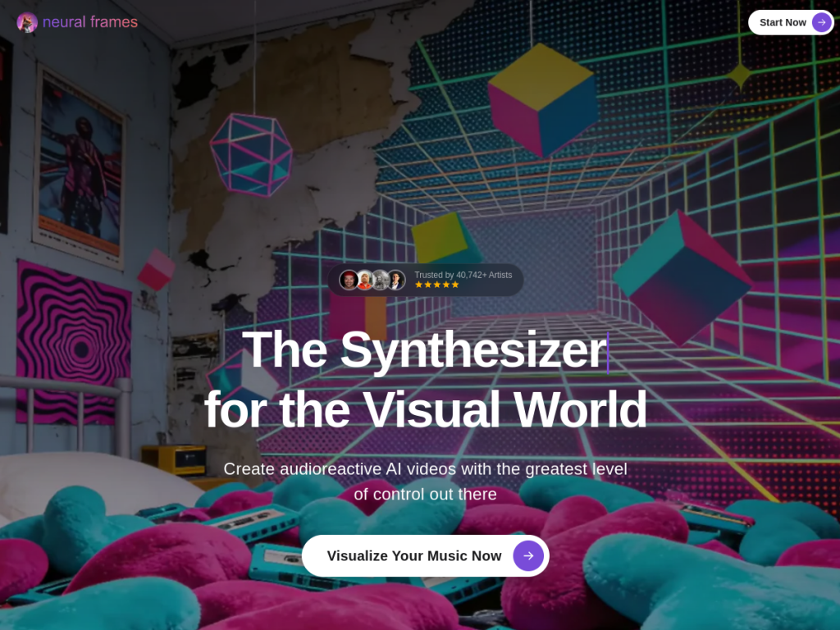This screenshot has height=630, width=840.
Task: Click the first artist avatar with red hat
Action: pos(349,281)
